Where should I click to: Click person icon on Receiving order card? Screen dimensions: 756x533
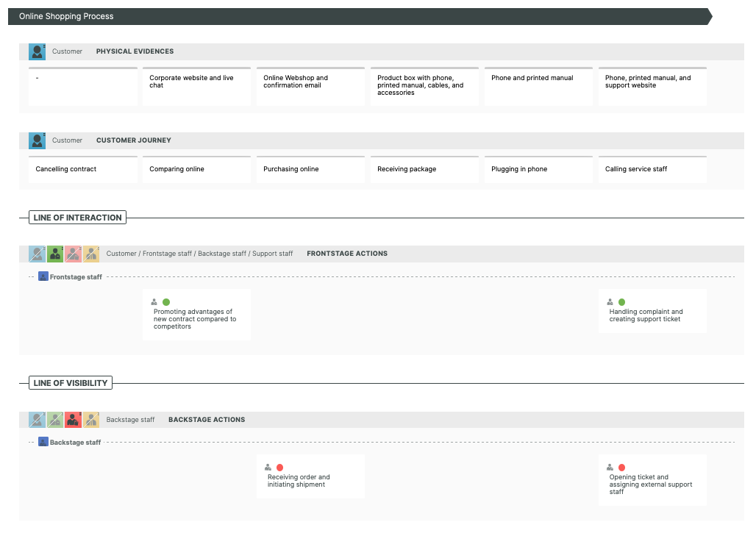(x=268, y=468)
